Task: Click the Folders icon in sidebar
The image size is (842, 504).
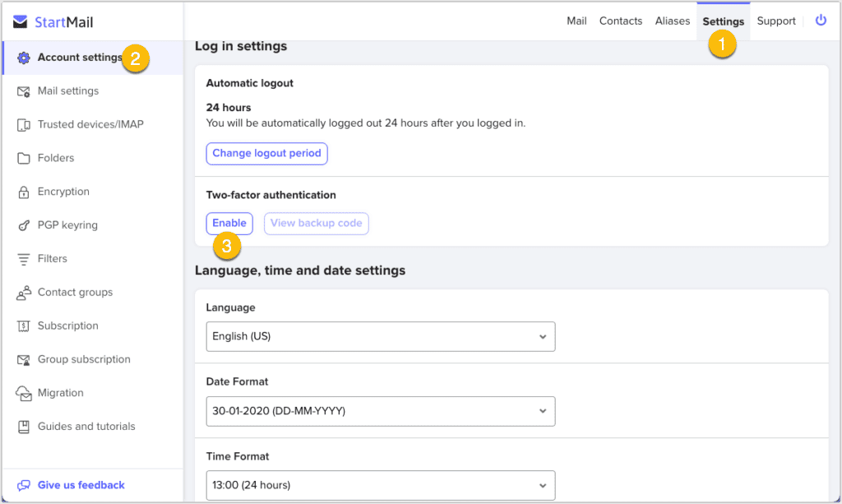Action: (x=23, y=158)
